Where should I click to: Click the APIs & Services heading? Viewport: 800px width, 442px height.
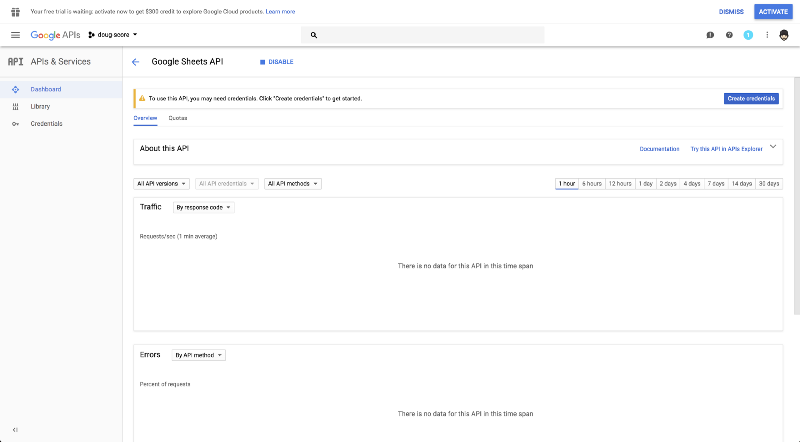pyautogui.click(x=61, y=62)
